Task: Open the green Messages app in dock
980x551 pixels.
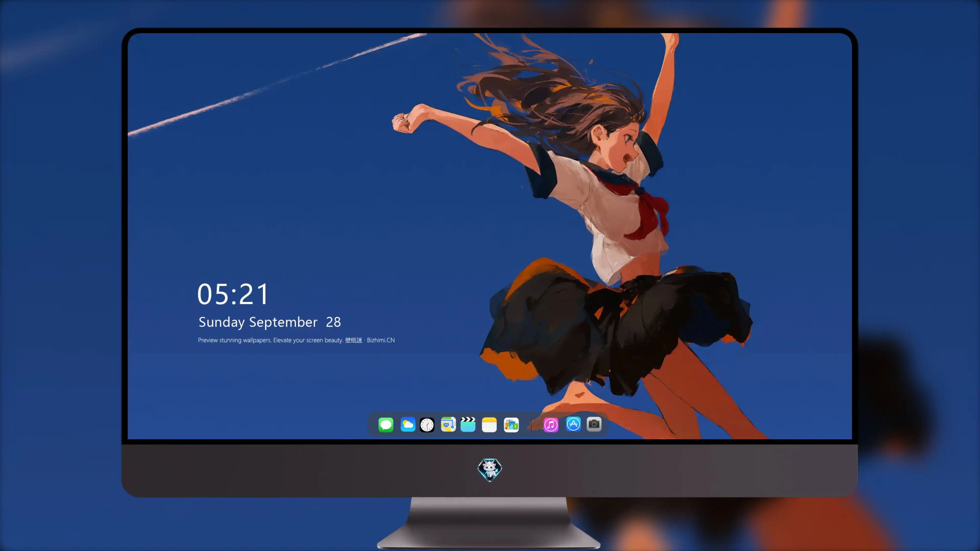Action: [x=386, y=424]
